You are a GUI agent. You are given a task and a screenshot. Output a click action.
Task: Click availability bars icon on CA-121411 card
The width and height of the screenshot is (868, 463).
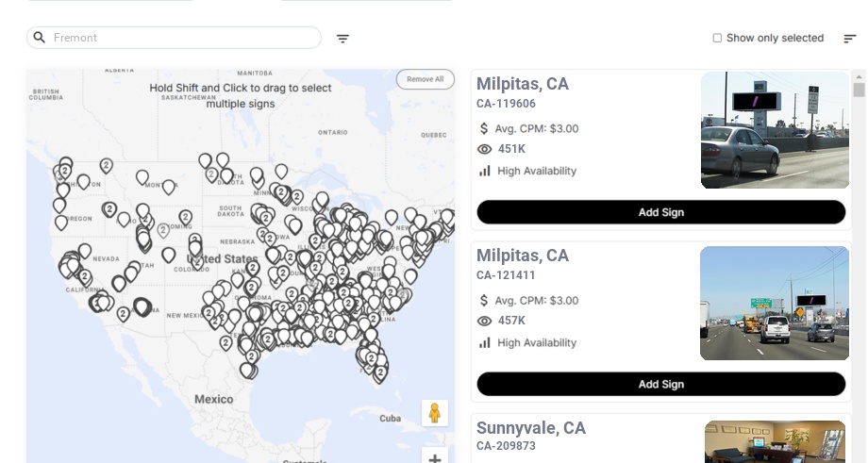point(485,342)
